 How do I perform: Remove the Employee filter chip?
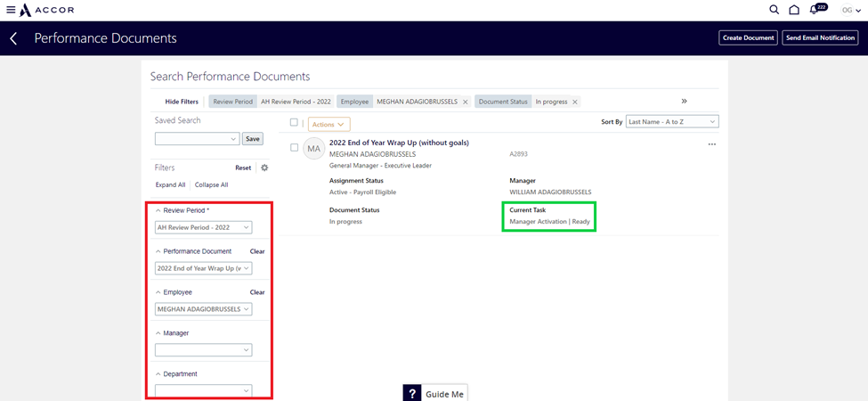pos(465,102)
